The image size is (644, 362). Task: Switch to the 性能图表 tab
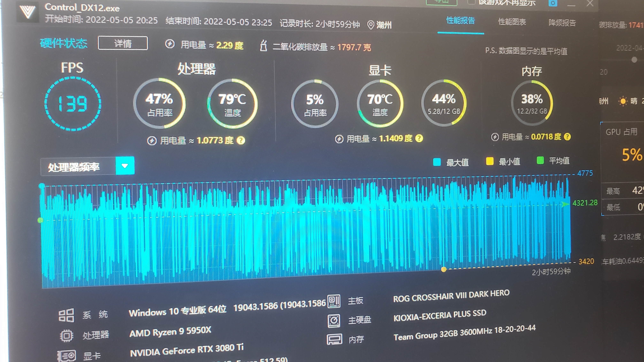click(512, 22)
